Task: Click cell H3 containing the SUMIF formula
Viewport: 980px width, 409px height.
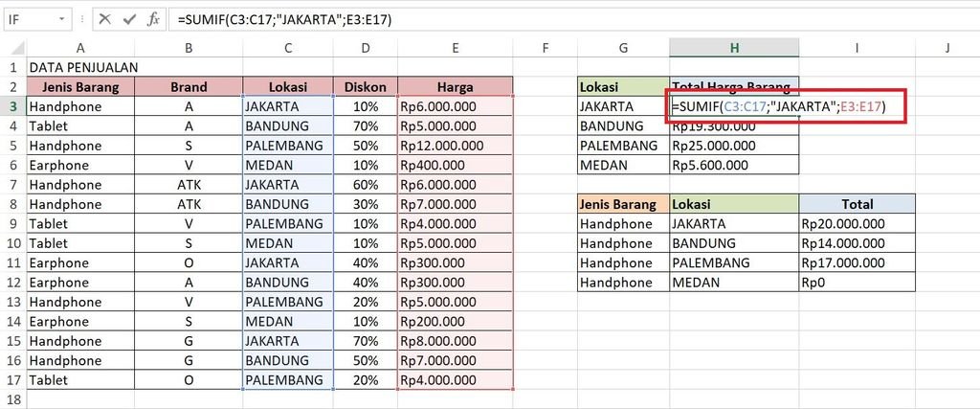Action: point(734,106)
